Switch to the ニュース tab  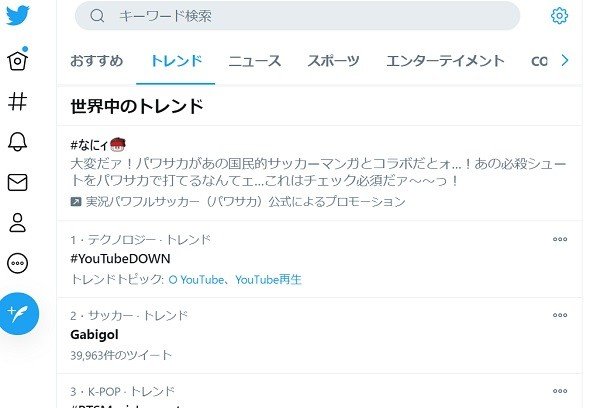[x=255, y=61]
